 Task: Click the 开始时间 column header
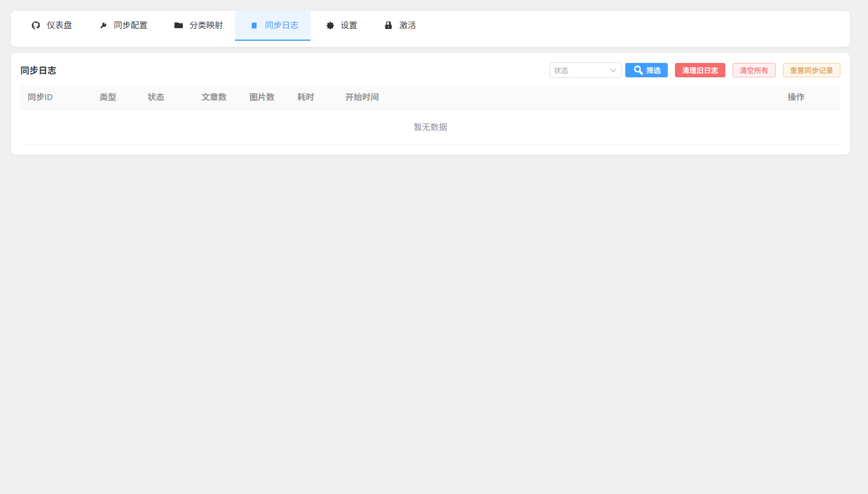361,97
